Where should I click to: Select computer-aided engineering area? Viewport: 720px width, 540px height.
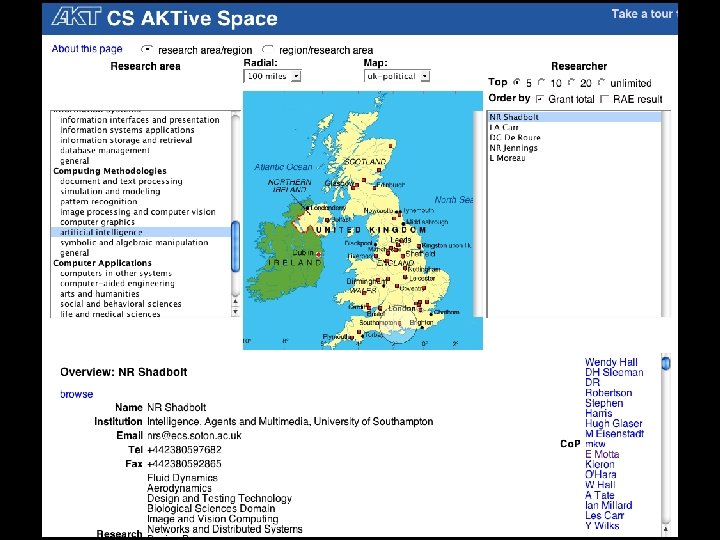[117, 283]
